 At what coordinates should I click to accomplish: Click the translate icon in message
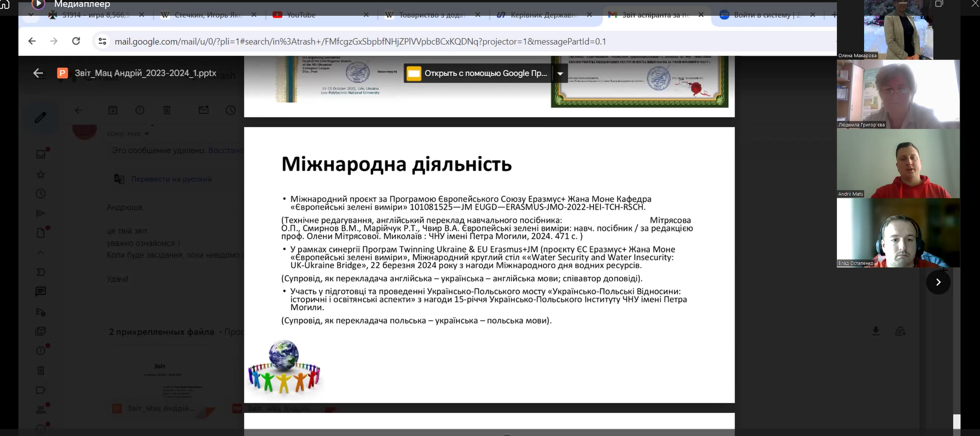119,179
